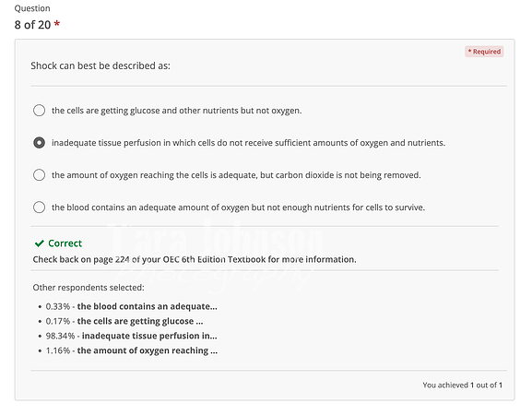The height and width of the screenshot is (415, 532).
Task: Click the 0.17% 'the cells are getting glucose' result
Action: coord(124,321)
